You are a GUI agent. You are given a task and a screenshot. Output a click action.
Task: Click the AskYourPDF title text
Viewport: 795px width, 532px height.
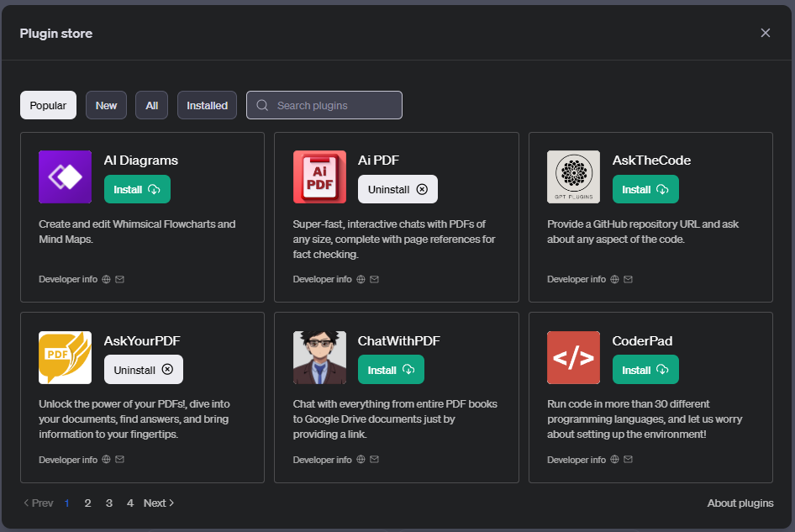click(x=142, y=341)
